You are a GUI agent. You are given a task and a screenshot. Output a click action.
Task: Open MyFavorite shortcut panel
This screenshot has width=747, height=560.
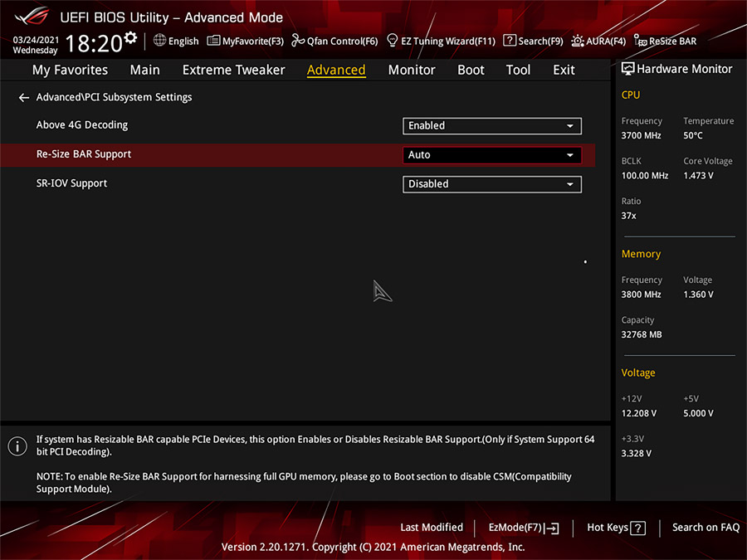pyautogui.click(x=245, y=41)
